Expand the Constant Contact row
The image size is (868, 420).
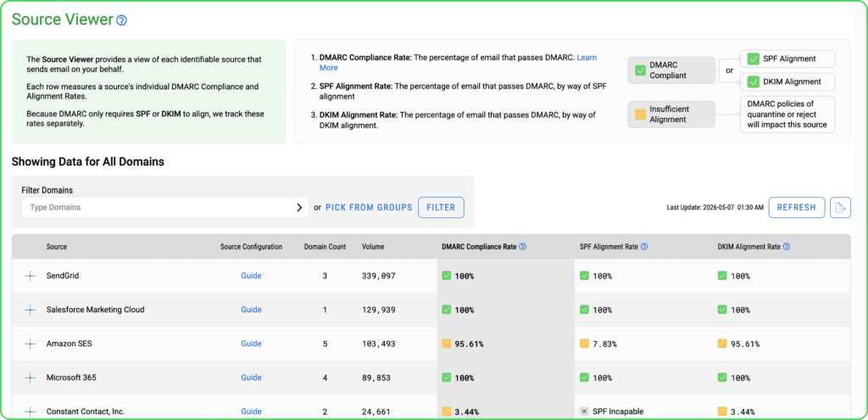click(x=31, y=412)
